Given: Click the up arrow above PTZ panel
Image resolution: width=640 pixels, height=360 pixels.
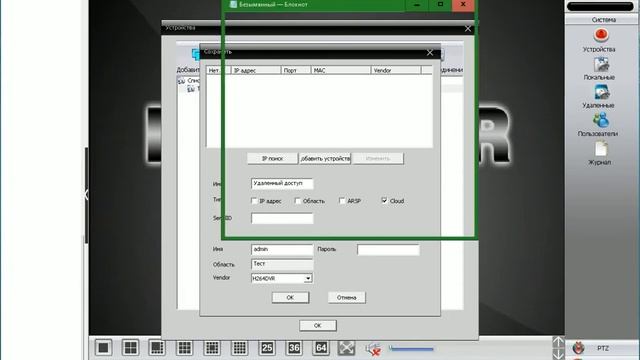Looking at the screenshot, I should pyautogui.click(x=558, y=342).
